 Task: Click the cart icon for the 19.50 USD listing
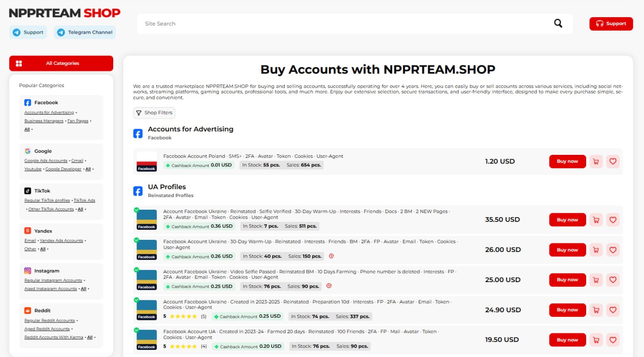pos(596,340)
